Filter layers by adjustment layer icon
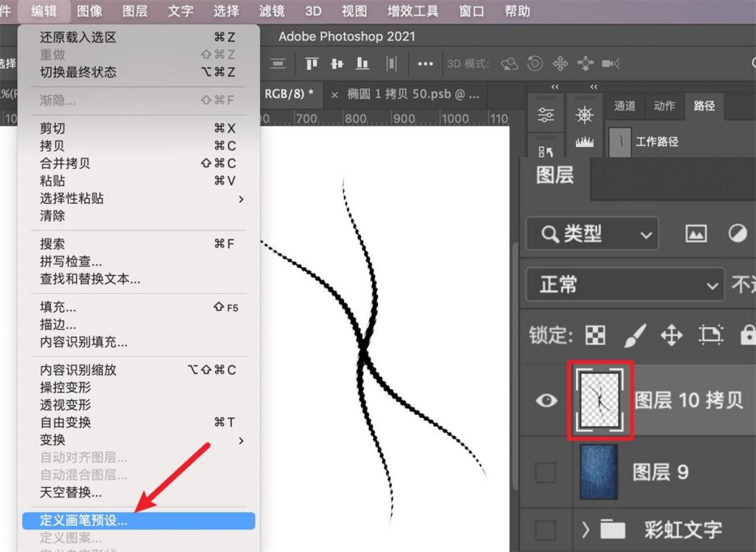 point(738,234)
